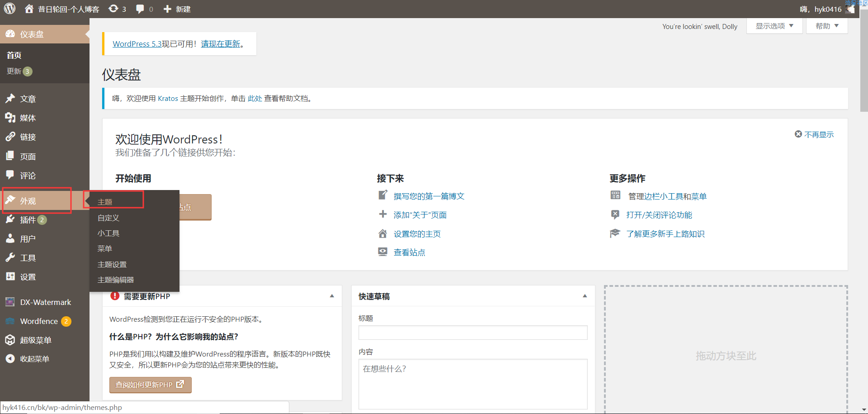Screen dimensions: 868x414
Task: Click the Wordfence icon in sidebar
Action: click(10, 321)
